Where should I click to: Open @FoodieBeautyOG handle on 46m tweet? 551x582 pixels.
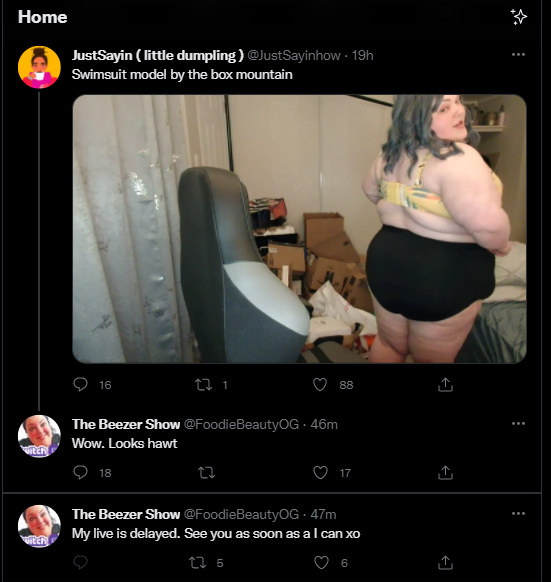point(241,424)
